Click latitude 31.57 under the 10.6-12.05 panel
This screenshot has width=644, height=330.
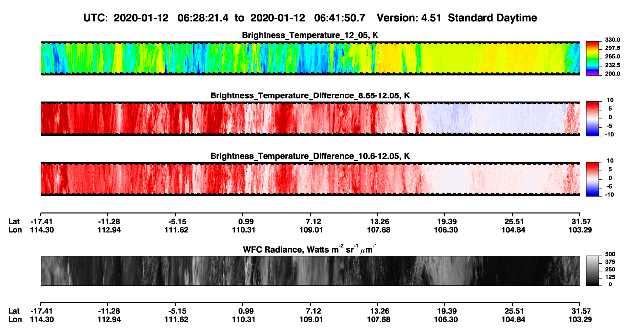(x=580, y=221)
